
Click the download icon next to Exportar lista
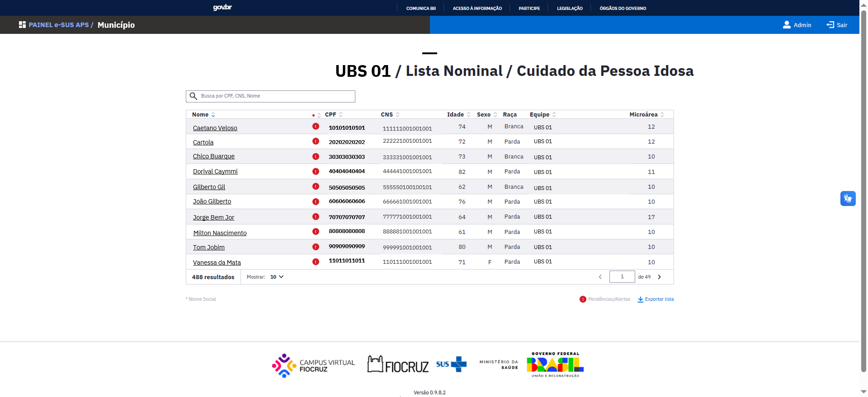(x=641, y=299)
